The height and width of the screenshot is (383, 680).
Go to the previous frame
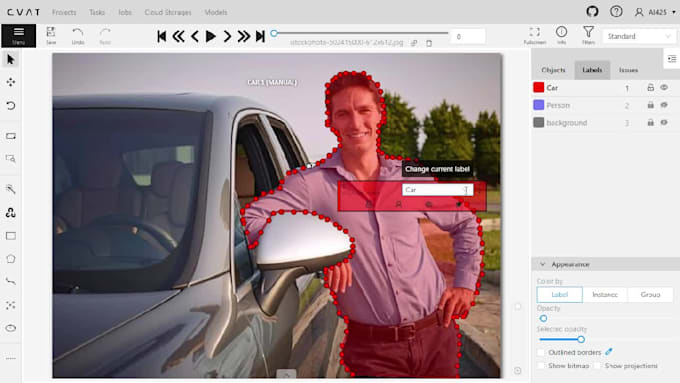click(195, 36)
